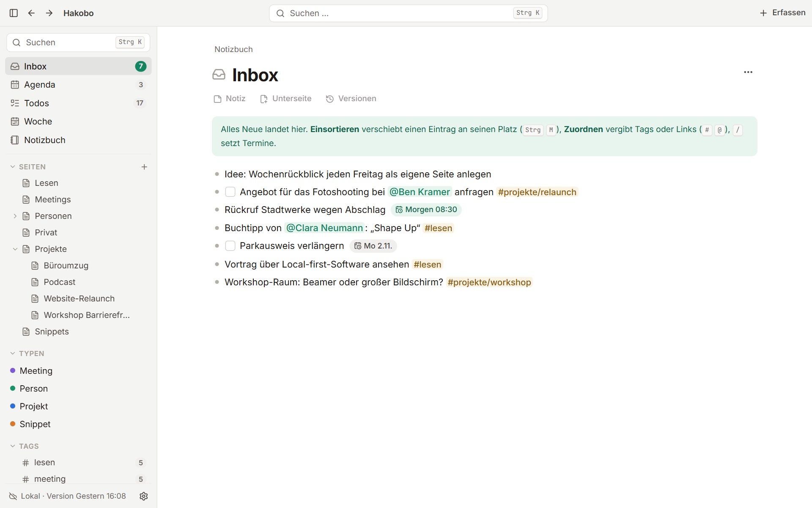Check the Fotoshooting Angebot todo checkbox
Image resolution: width=812 pixels, height=508 pixels.
pyautogui.click(x=230, y=192)
